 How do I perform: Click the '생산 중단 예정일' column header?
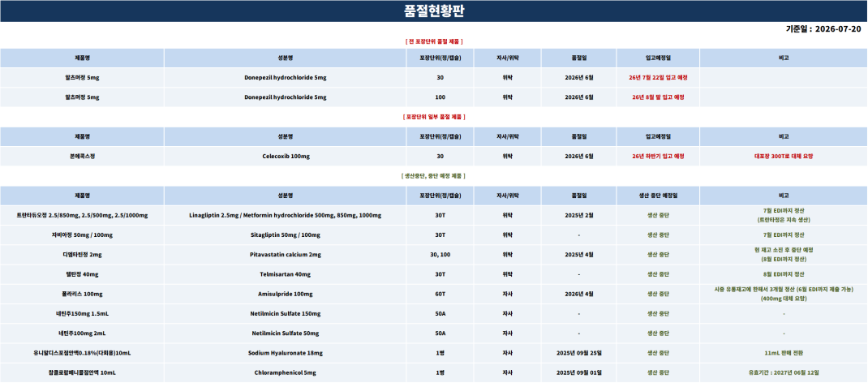click(658, 196)
